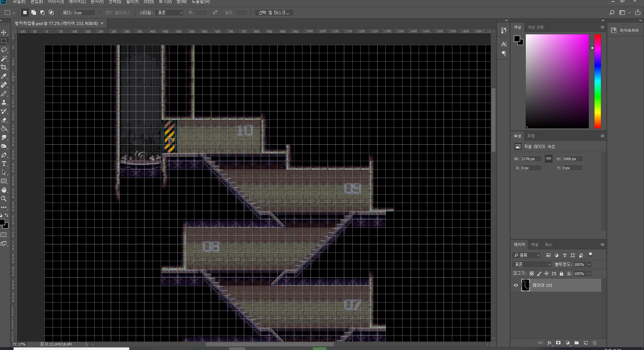
Task: Select the Eyedropper tool
Action: (4, 76)
